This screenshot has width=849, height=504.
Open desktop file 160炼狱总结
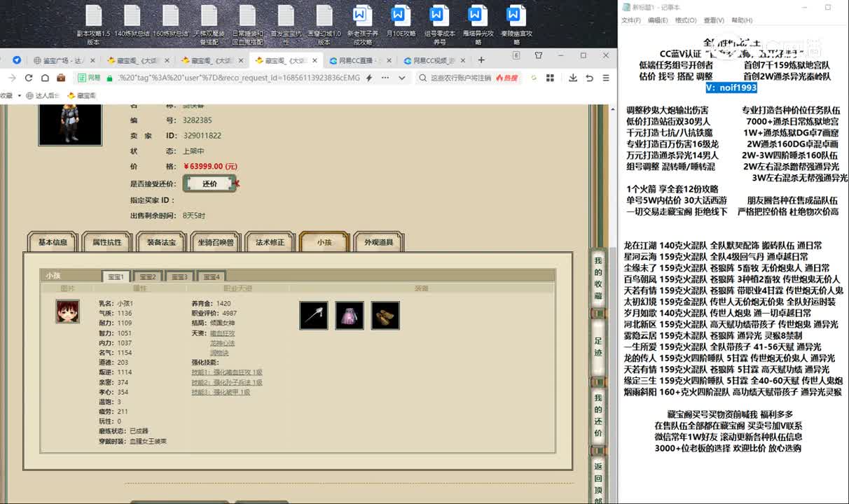(171, 21)
